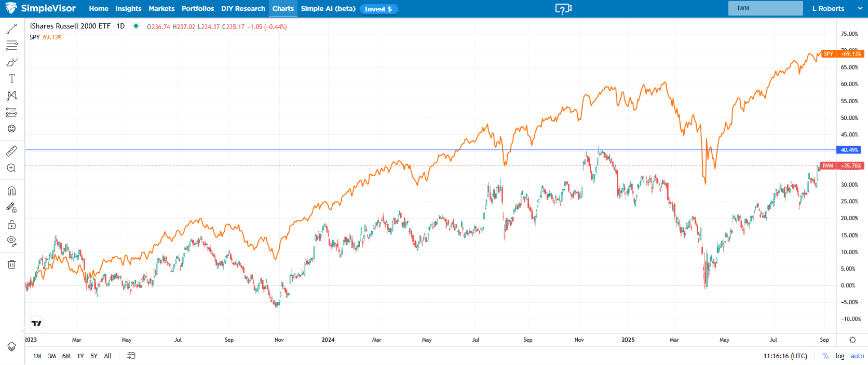
Task: Select the brush drawing tool
Action: (11, 62)
